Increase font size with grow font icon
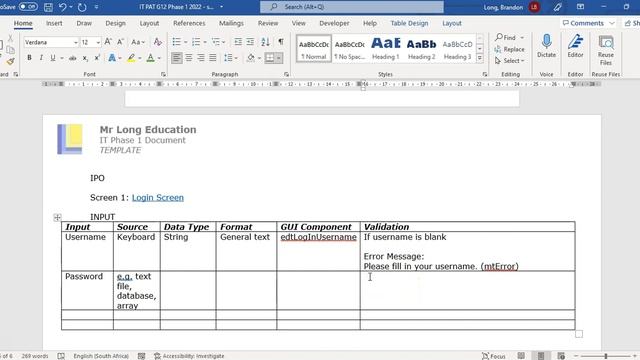The width and height of the screenshot is (640, 360). [108, 42]
